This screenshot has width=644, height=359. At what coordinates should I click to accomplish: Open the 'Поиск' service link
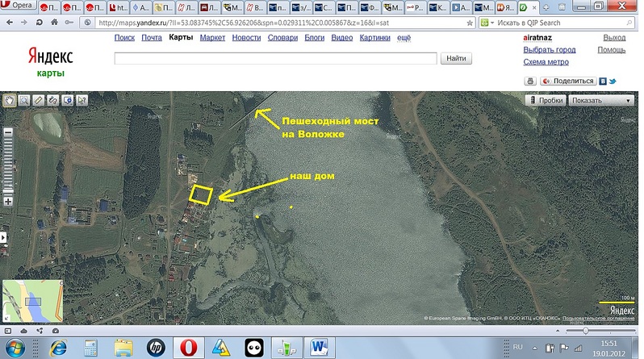tap(124, 38)
